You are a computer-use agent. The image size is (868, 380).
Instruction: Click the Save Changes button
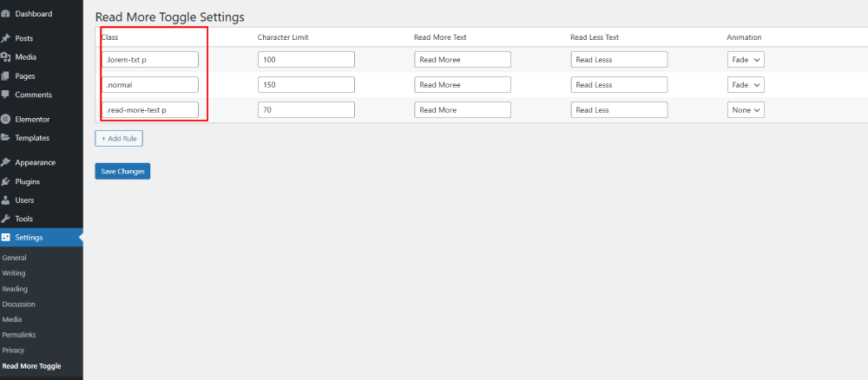pos(122,172)
